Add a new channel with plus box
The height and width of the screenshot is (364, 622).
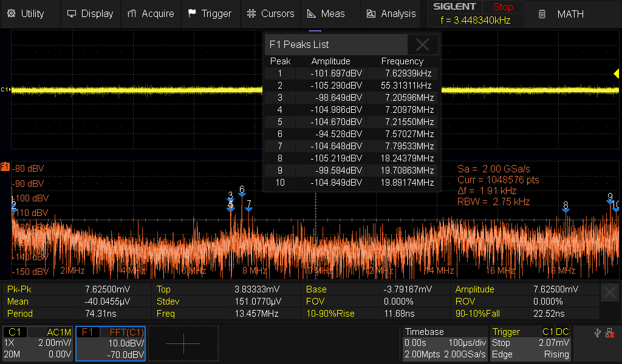[x=183, y=343]
